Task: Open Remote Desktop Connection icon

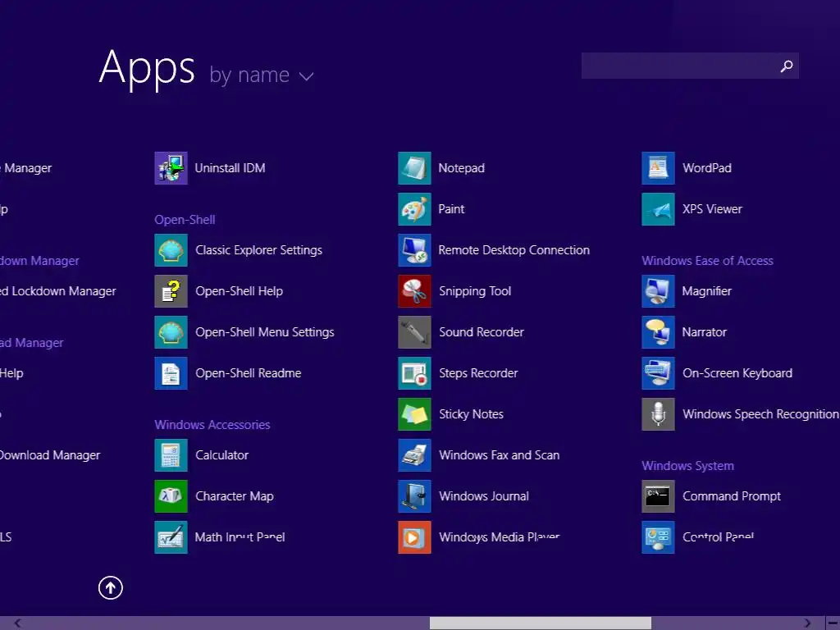Action: (414, 250)
